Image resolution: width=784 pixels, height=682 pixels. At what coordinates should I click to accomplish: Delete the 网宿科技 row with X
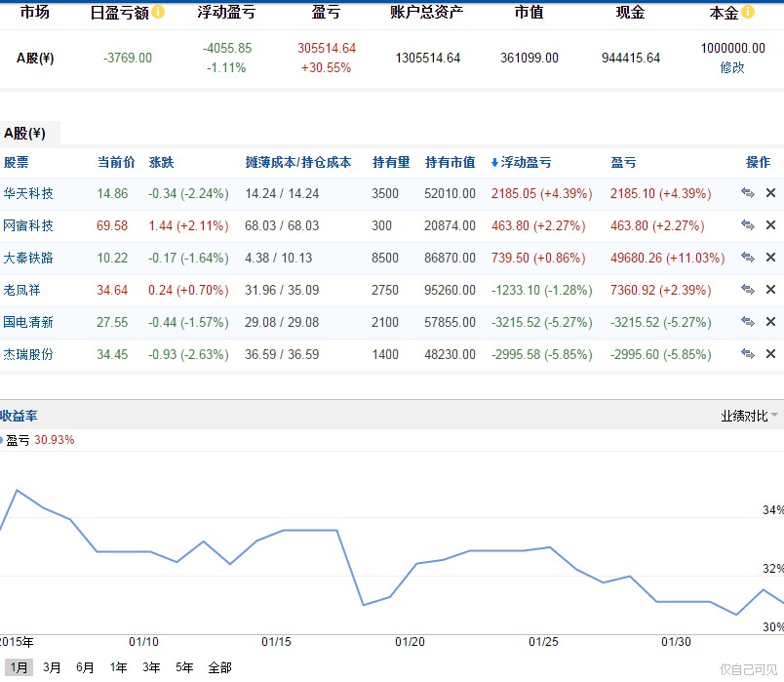(x=770, y=225)
